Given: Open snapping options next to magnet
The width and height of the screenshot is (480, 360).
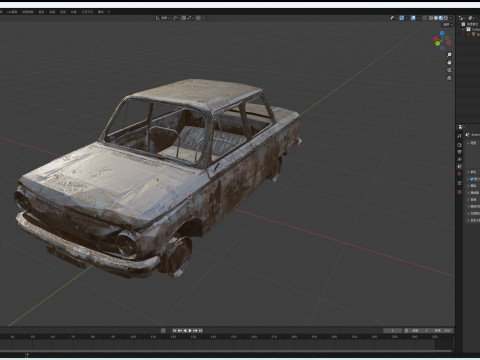Looking at the screenshot, I should coord(190,18).
